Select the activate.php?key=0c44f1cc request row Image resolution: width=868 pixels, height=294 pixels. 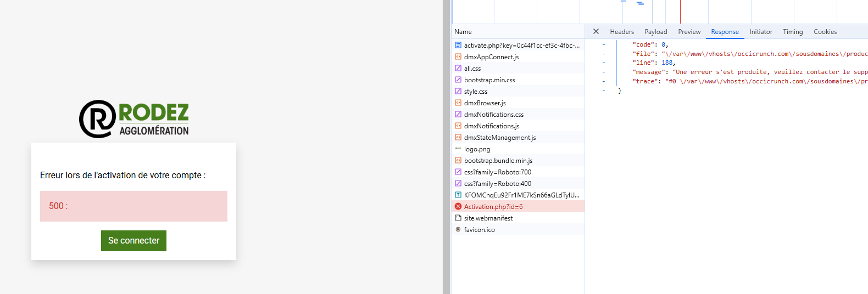(518, 45)
